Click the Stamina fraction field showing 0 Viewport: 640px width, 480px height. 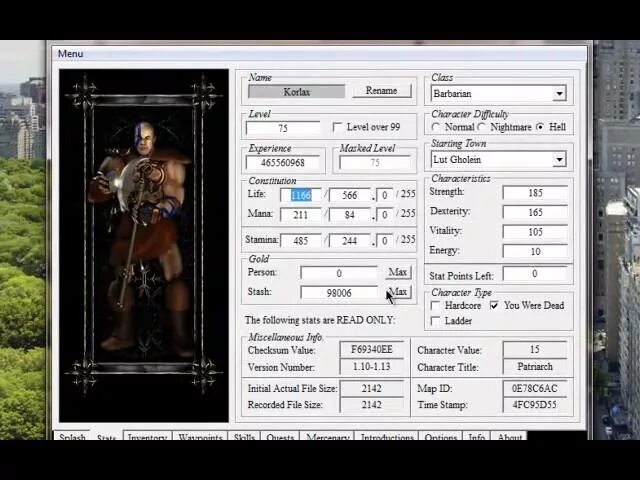pyautogui.click(x=385, y=241)
